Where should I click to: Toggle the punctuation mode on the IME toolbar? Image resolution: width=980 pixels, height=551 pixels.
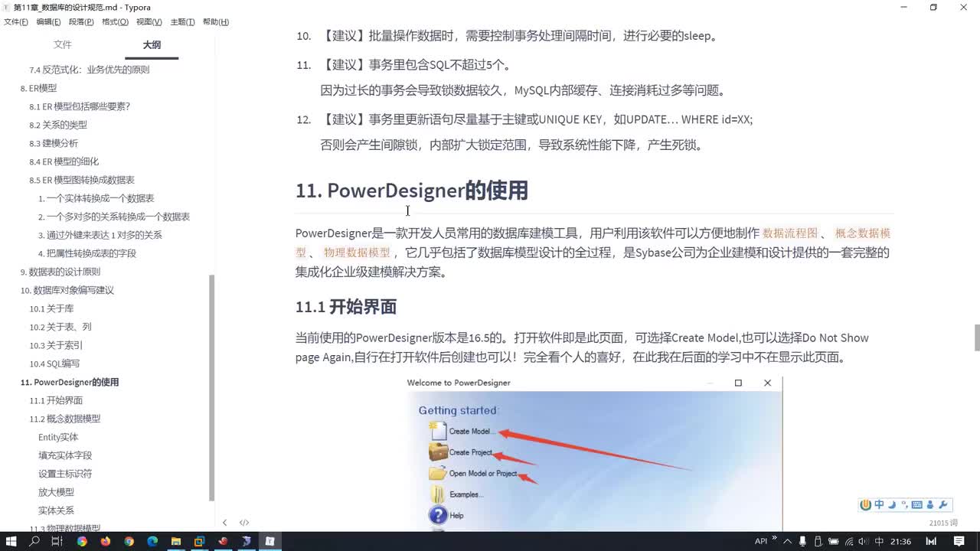pyautogui.click(x=904, y=505)
